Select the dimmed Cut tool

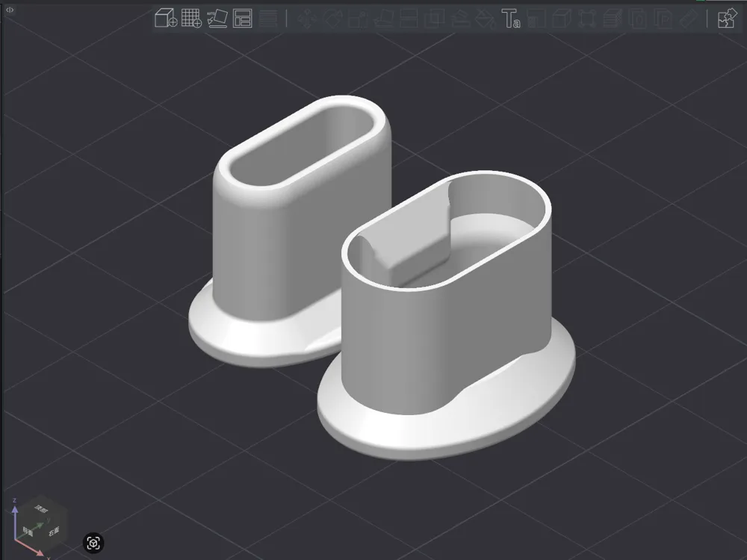[x=409, y=18]
